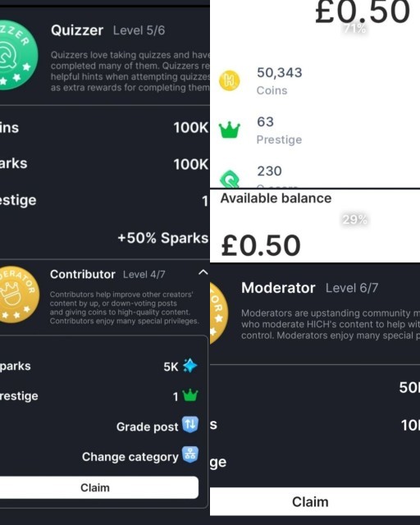Click the green Quizzer badge icon
Screen dimensions: 420x525
18,55
